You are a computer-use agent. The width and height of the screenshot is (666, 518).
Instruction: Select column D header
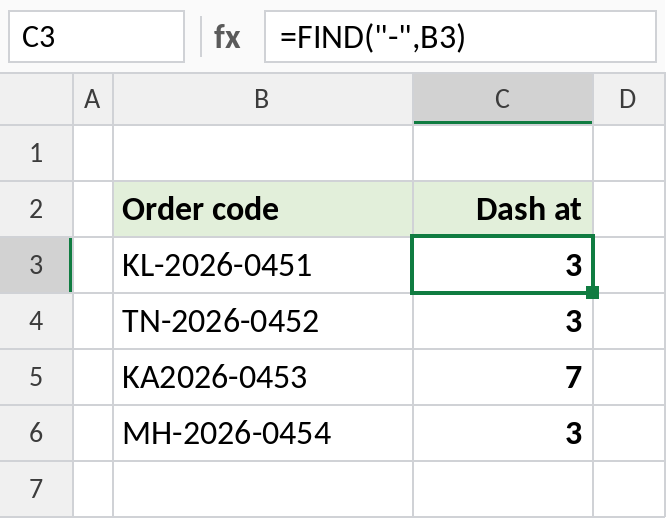pos(629,99)
